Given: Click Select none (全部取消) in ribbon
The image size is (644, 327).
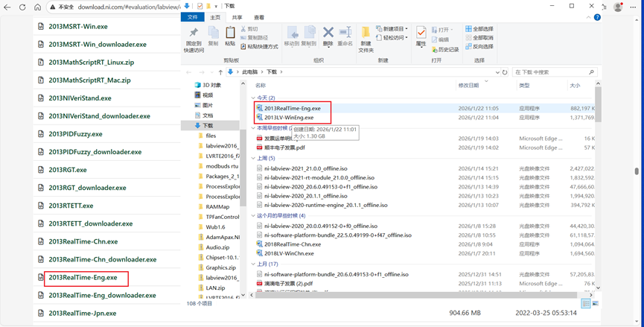Looking at the screenshot, I should (479, 38).
